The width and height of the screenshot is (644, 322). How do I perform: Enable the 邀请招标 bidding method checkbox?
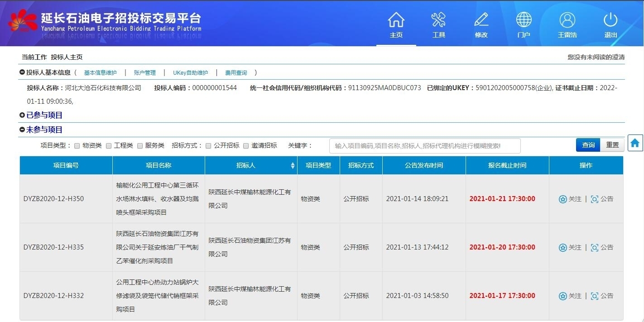(246, 146)
